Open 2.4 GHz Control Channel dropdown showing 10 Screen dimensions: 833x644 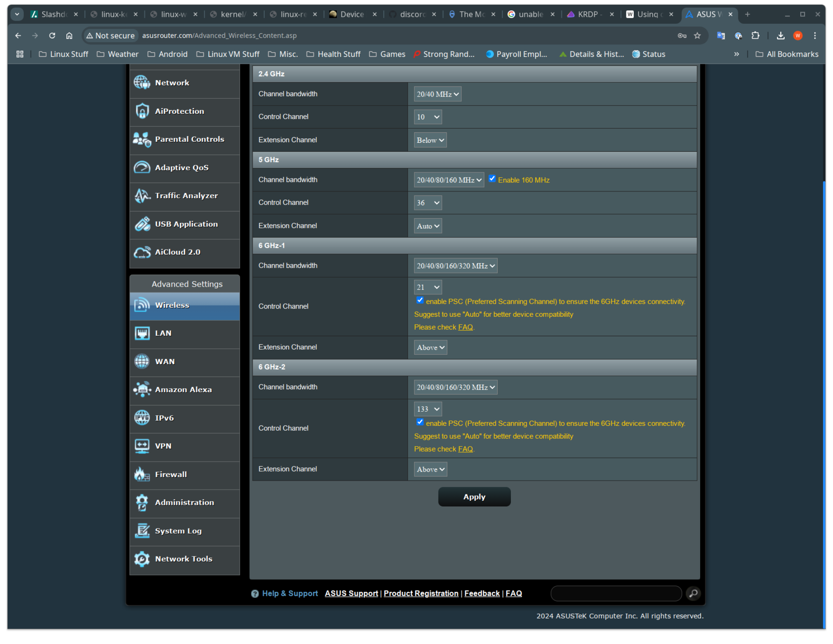[428, 117]
